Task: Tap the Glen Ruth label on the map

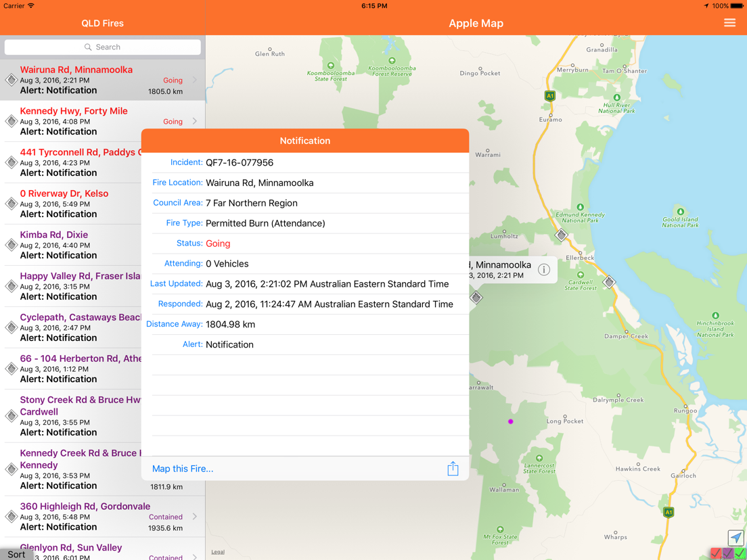Action: click(270, 53)
